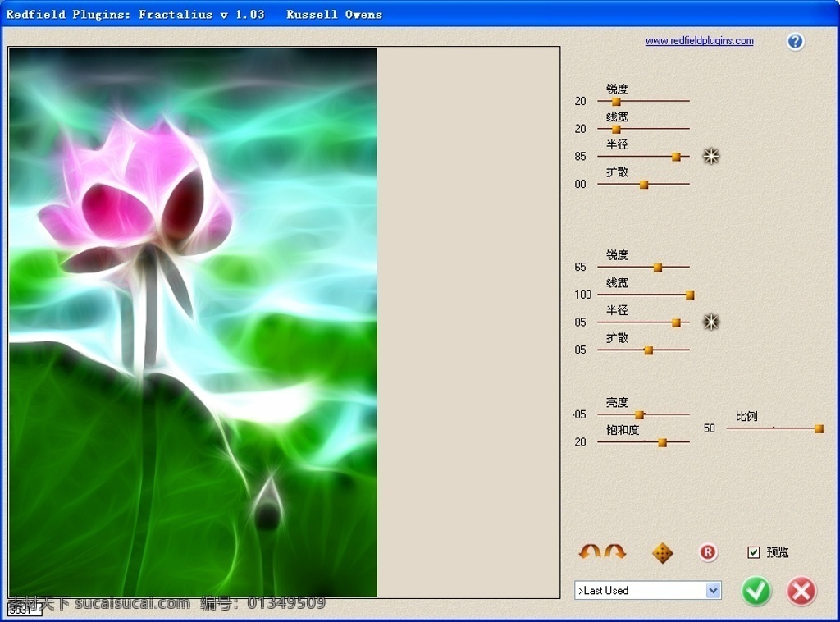
Task: Click the lotus flower preview image
Action: (x=193, y=322)
